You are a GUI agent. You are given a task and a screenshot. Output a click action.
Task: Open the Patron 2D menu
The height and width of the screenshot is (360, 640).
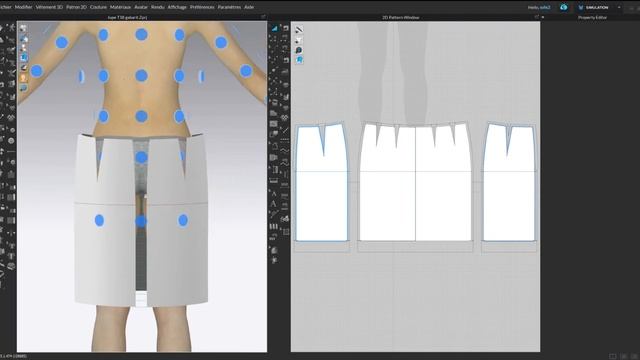(x=76, y=7)
